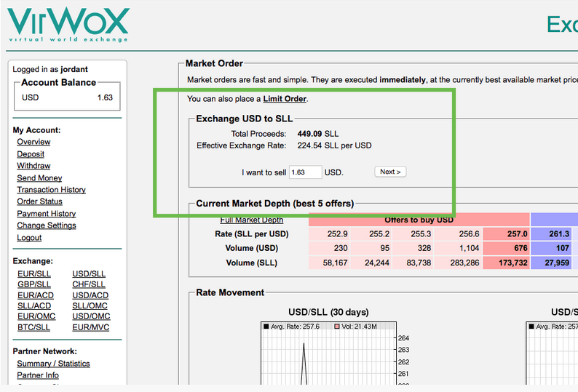This screenshot has width=578, height=392.
Task: View Transaction History
Action: pos(51,190)
